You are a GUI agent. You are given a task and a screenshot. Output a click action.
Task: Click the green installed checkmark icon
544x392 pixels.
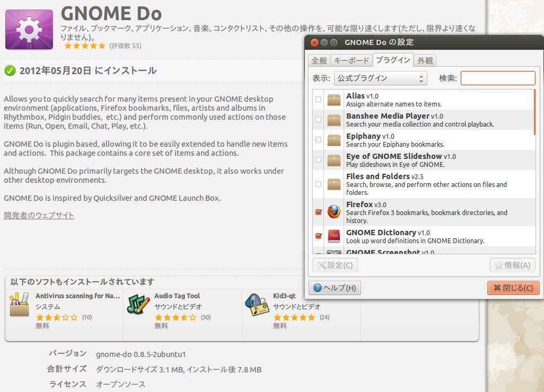click(10, 70)
